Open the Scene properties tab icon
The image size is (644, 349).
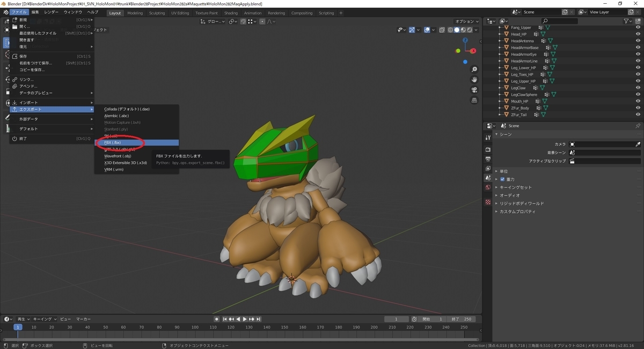pyautogui.click(x=488, y=178)
